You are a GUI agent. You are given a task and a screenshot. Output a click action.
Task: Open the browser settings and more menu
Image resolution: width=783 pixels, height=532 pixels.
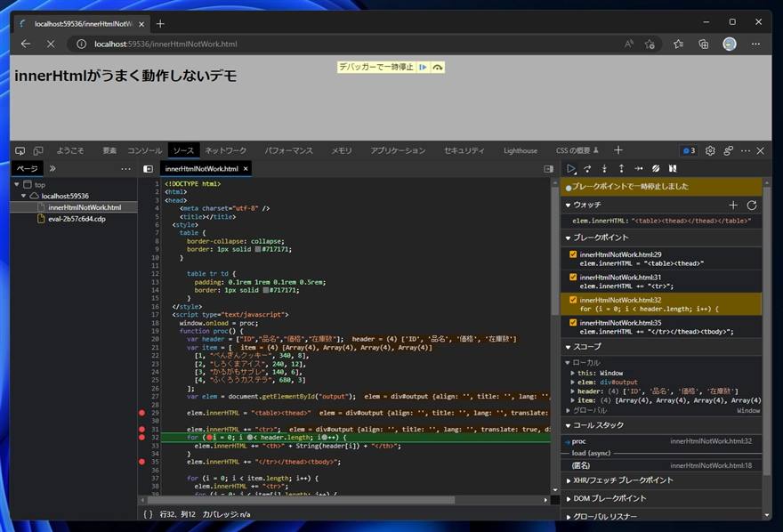(x=755, y=44)
